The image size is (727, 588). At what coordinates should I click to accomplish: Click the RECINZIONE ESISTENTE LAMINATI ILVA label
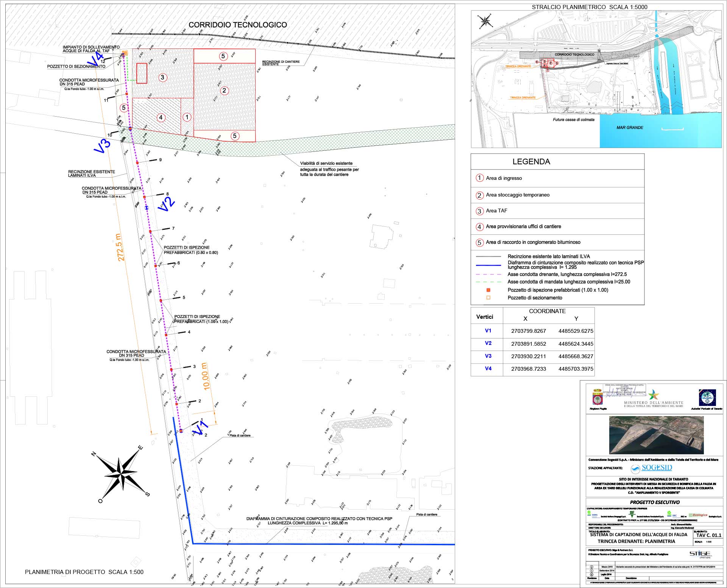pyautogui.click(x=92, y=173)
